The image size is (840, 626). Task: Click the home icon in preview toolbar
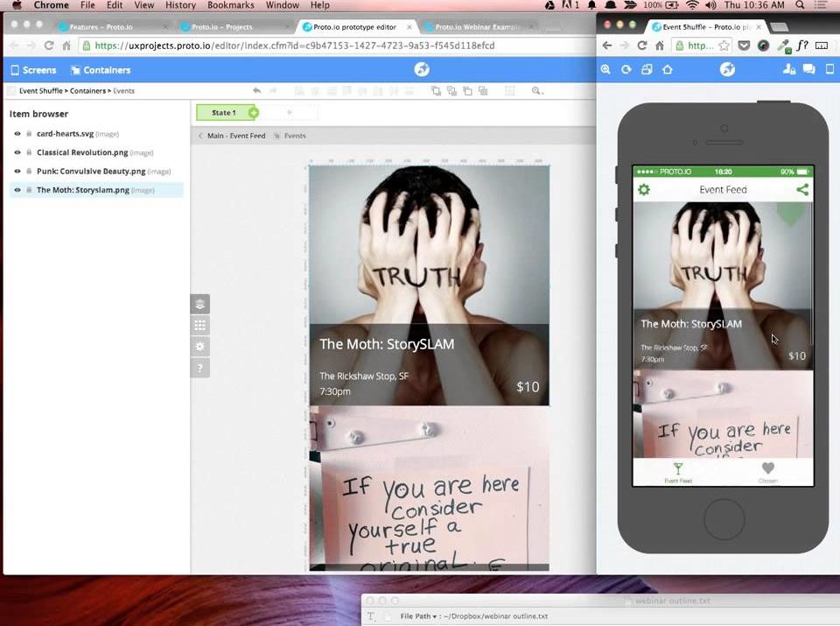(x=668, y=70)
